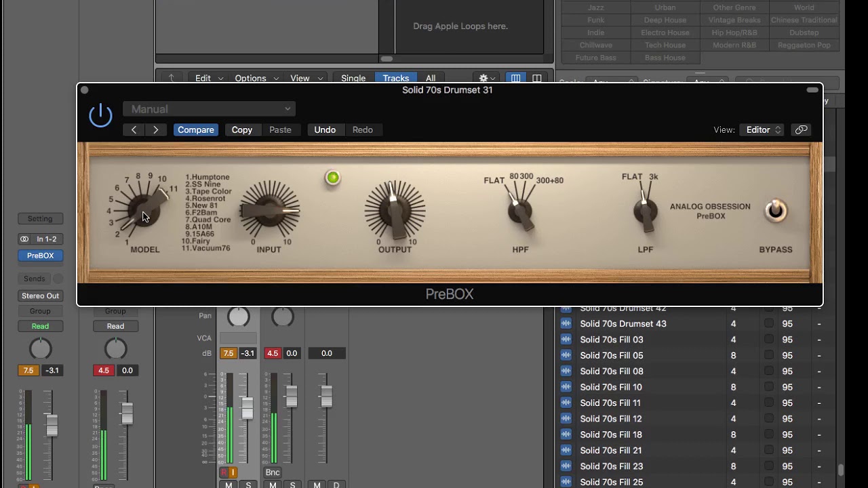Select the wide channel strips view icon
This screenshot has width=868, height=488.
(536, 79)
